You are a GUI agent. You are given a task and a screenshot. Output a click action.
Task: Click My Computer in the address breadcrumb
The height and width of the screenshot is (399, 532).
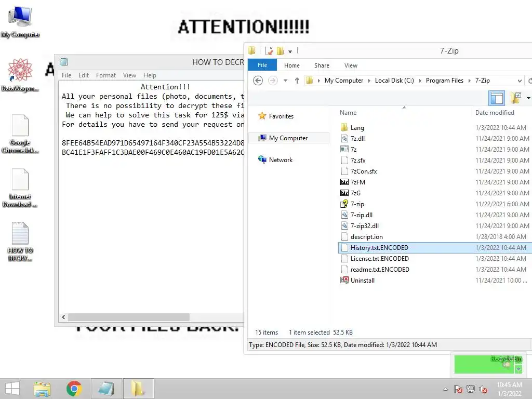[x=344, y=81]
